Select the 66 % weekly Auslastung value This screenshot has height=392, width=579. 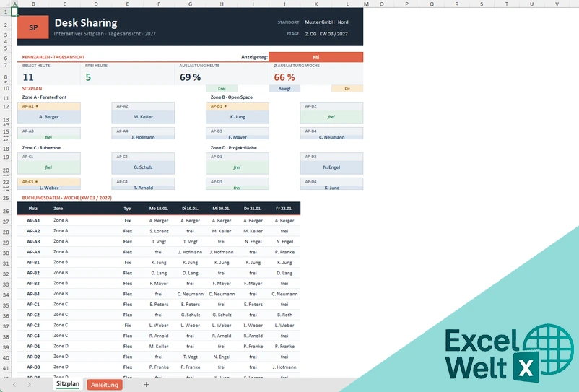284,77
